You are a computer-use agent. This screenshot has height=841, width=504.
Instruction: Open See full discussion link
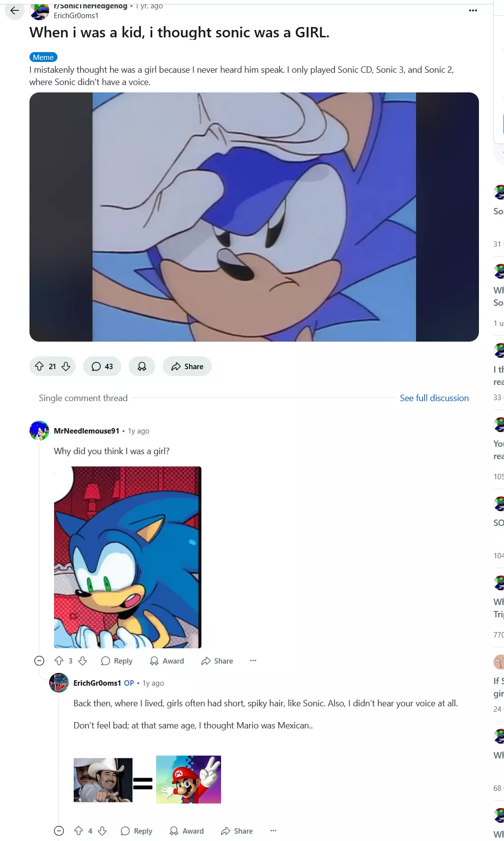(x=434, y=398)
